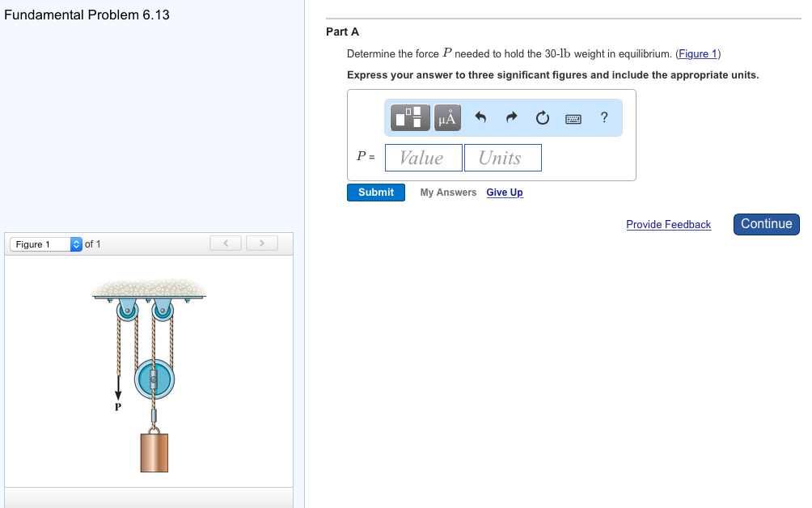Open the Figure 1 selector dropdown
This screenshot has height=508, width=812.
click(40, 243)
